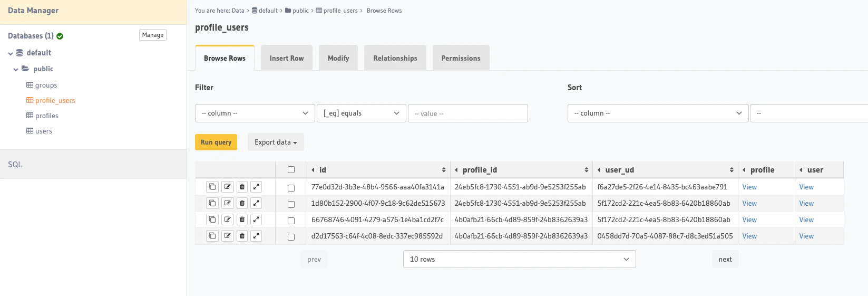Edit the row with id 66768746
This screenshot has width=868, height=296.
(x=227, y=219)
